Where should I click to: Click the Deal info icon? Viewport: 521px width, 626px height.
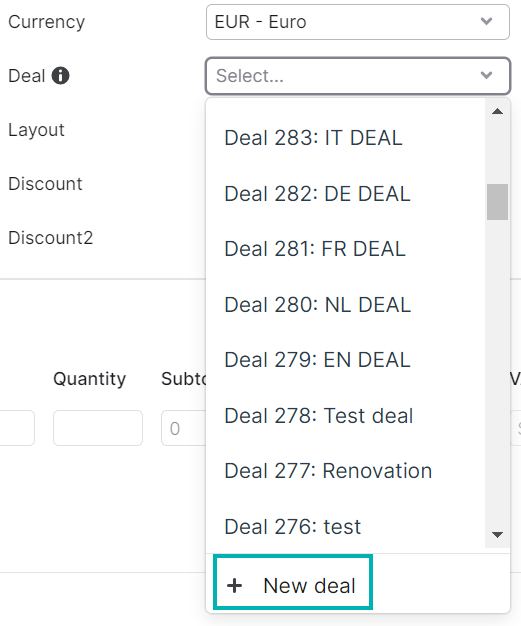[61, 75]
